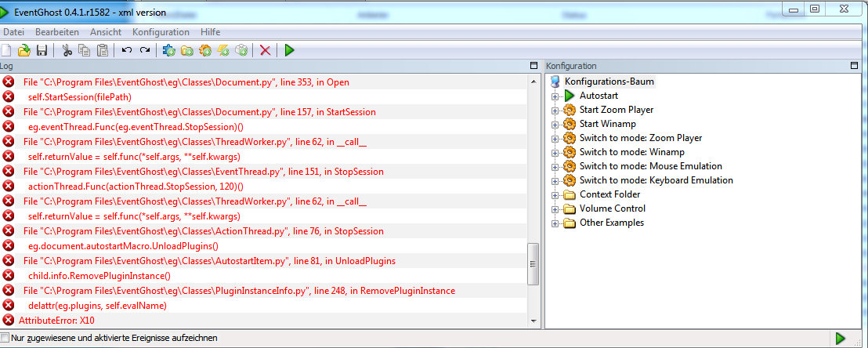Screen dimensions: 868x348
Task: Add a new event
Action: point(223,50)
